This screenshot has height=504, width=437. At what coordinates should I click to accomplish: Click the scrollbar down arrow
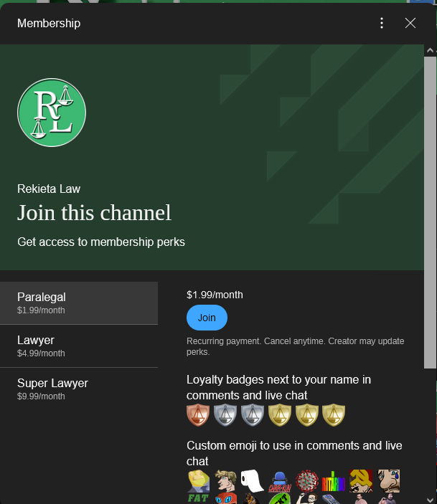pyautogui.click(x=431, y=500)
